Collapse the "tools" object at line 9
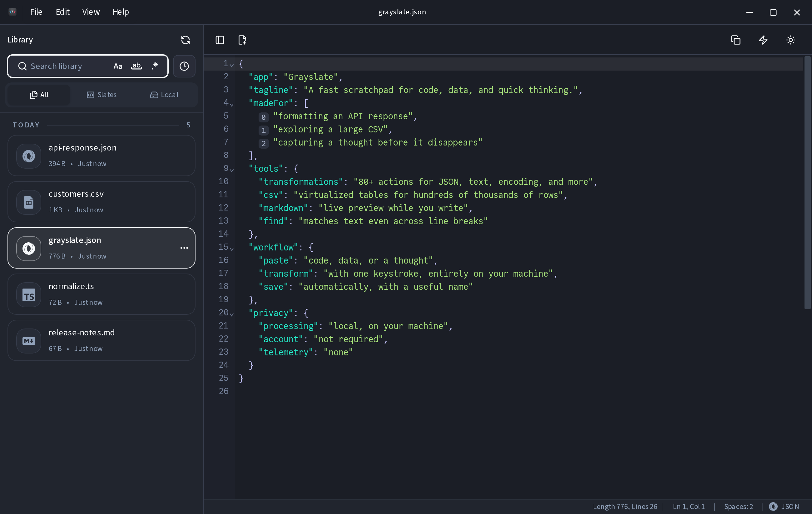The image size is (812, 514). [232, 170]
